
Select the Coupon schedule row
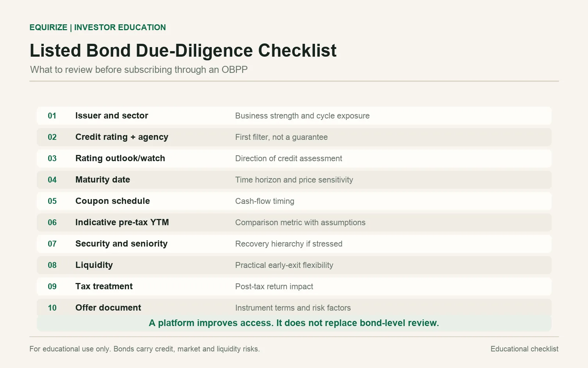294,201
